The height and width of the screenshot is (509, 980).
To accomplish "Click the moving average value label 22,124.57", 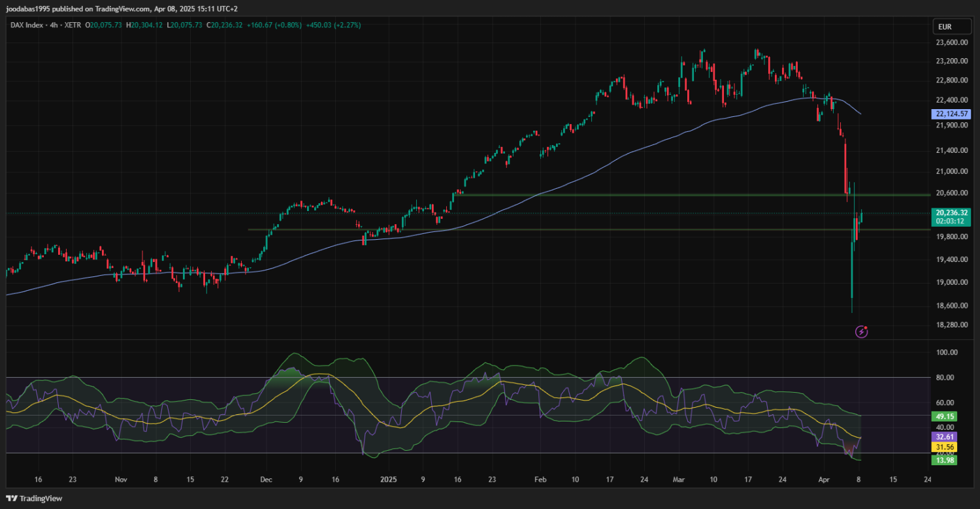I will click(x=951, y=114).
